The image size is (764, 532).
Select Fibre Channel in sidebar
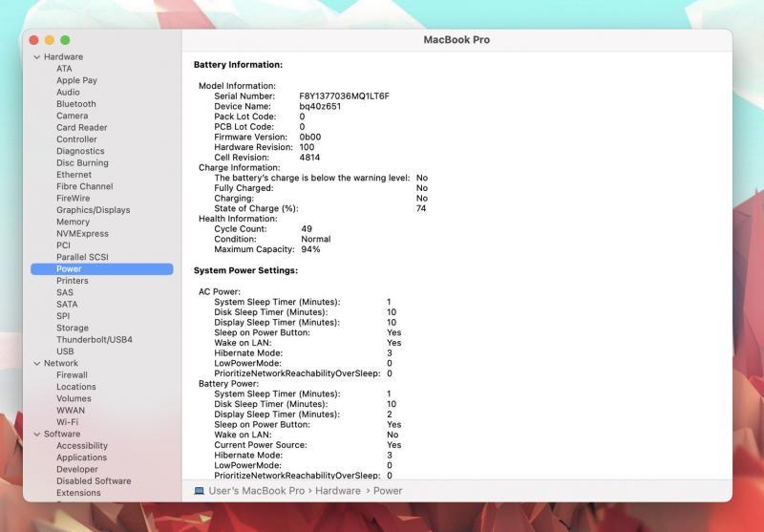pyautogui.click(x=84, y=186)
